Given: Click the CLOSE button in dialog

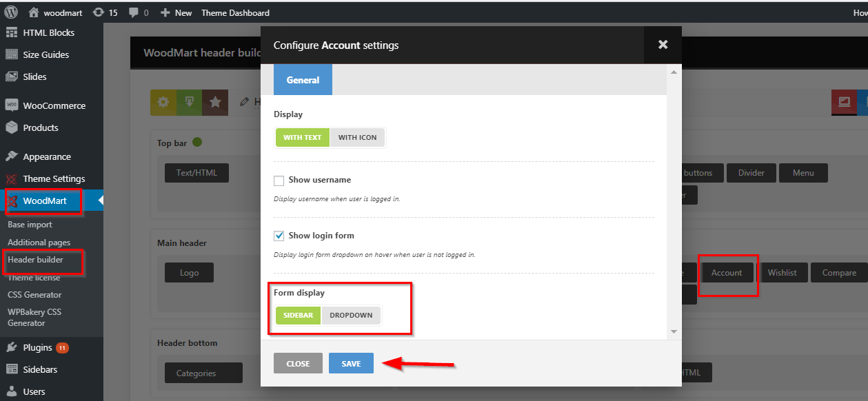Looking at the screenshot, I should pyautogui.click(x=298, y=363).
